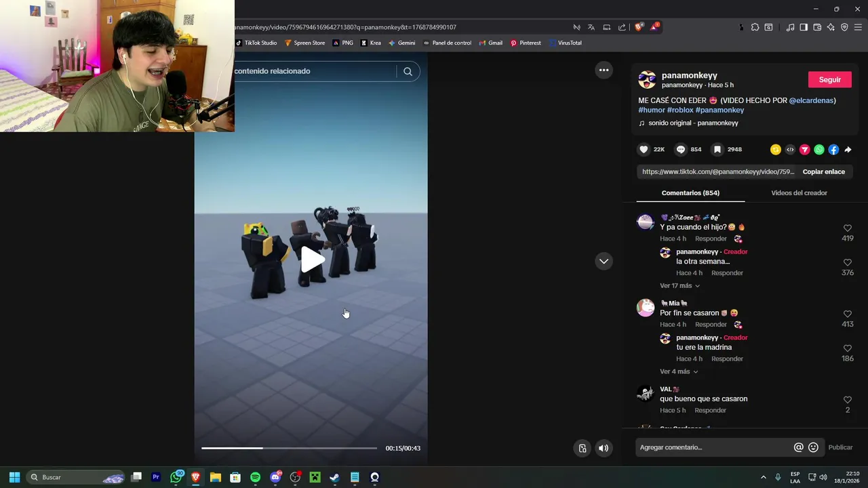Click the Windows taskbar Buscar search box
Image resolution: width=868 pixels, height=488 pixels.
pyautogui.click(x=76, y=477)
